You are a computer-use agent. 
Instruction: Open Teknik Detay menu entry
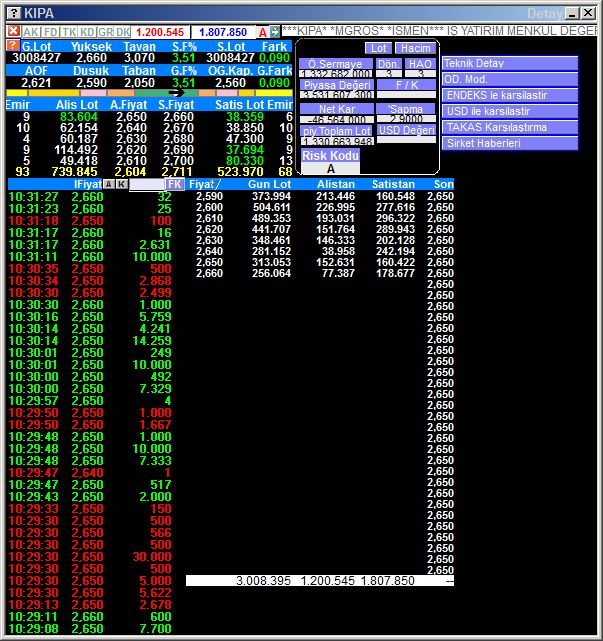[510, 63]
